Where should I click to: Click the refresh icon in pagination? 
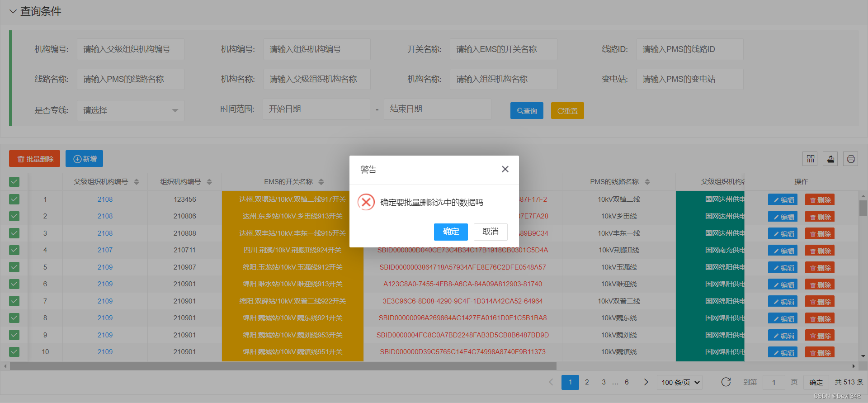[726, 382]
